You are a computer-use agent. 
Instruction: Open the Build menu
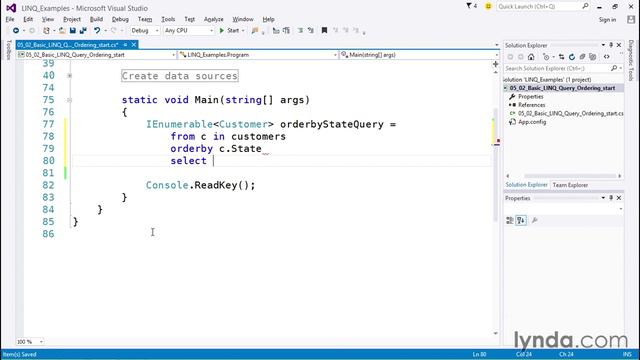click(x=96, y=19)
